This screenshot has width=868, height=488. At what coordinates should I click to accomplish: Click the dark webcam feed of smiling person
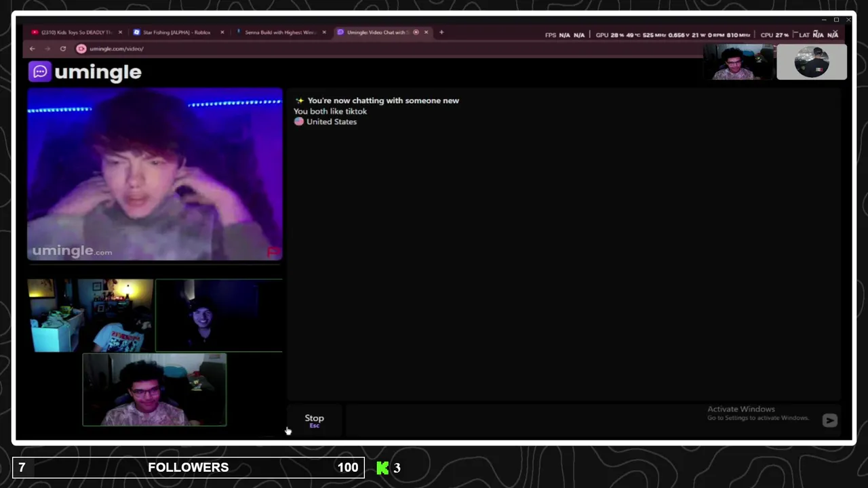(219, 315)
